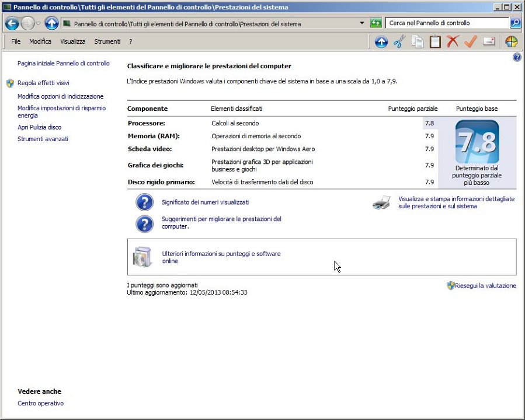525x420 pixels.
Task: Open the Modifica menu
Action: [x=40, y=41]
